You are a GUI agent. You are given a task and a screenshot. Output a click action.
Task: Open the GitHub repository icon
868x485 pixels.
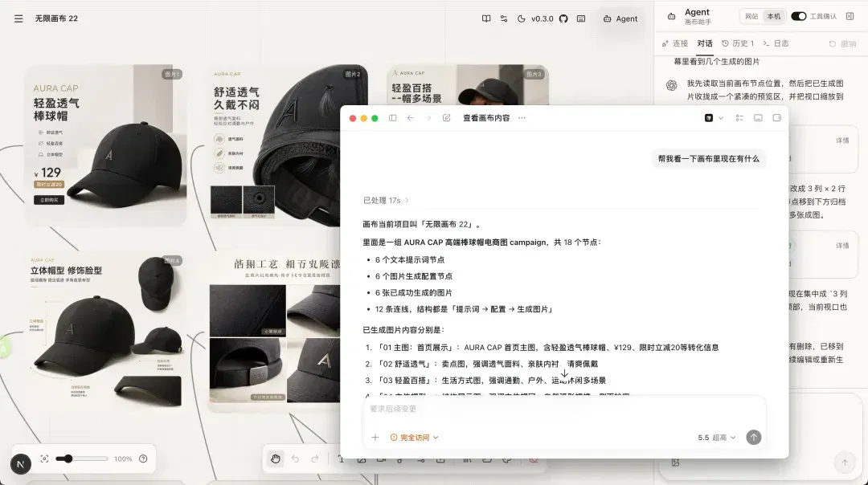tap(563, 18)
